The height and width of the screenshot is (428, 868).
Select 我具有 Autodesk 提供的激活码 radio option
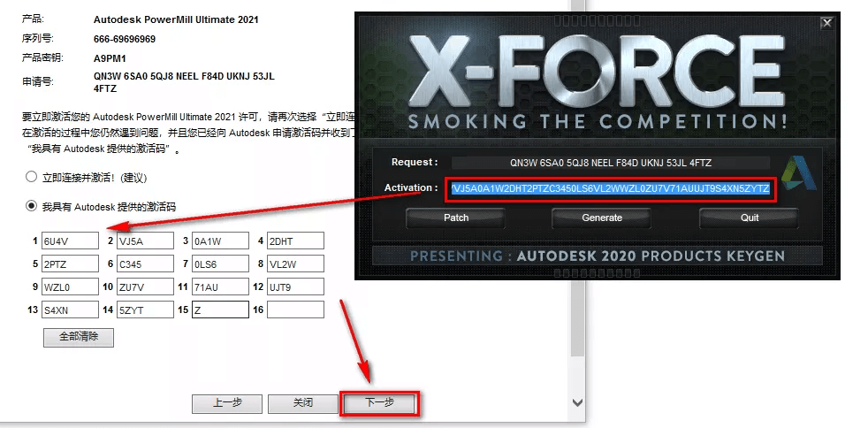32,206
